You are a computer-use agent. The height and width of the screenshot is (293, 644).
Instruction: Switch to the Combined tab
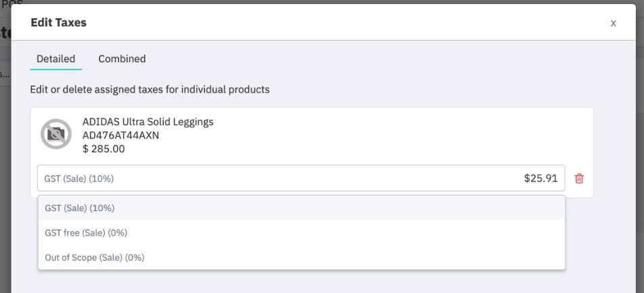point(122,59)
